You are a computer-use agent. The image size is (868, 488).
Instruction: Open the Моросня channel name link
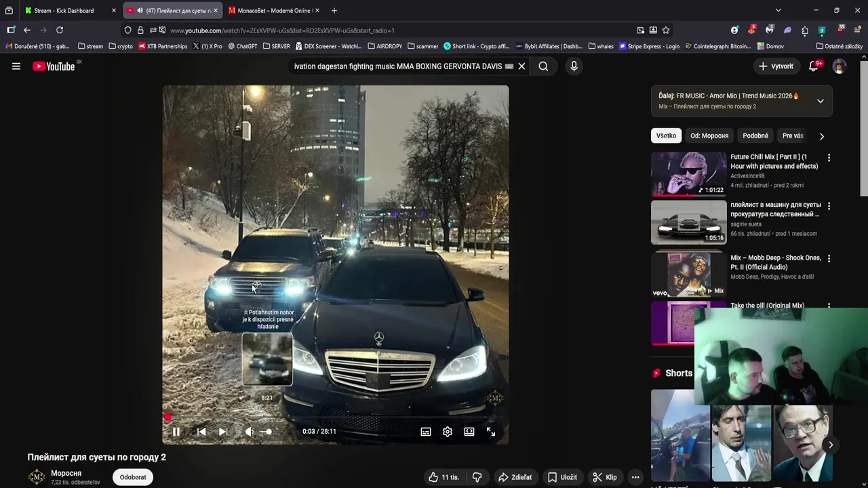[66, 473]
